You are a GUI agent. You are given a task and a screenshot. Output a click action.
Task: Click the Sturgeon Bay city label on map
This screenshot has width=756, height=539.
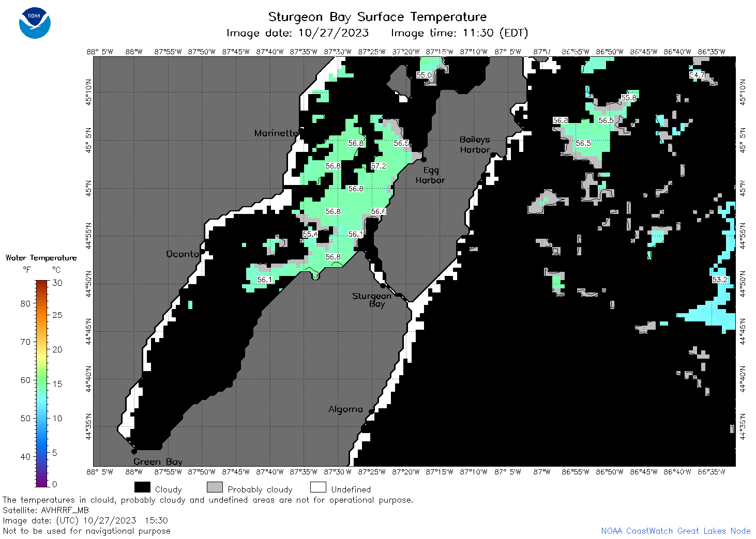click(372, 300)
